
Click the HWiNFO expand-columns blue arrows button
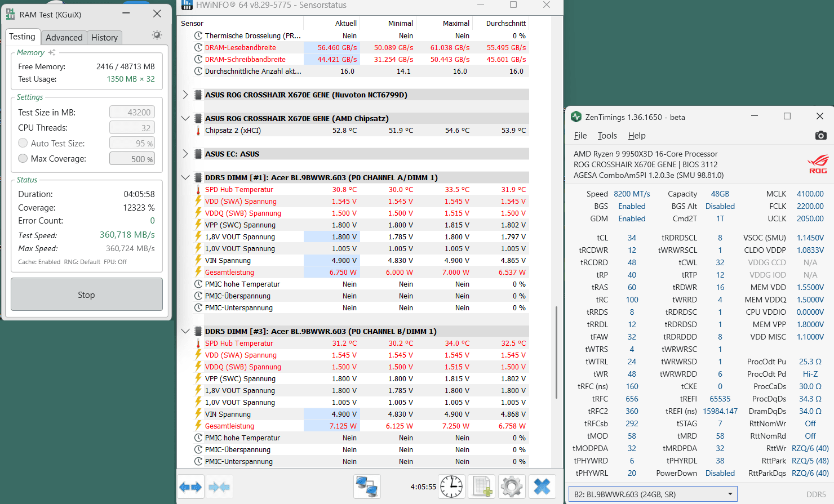[190, 487]
